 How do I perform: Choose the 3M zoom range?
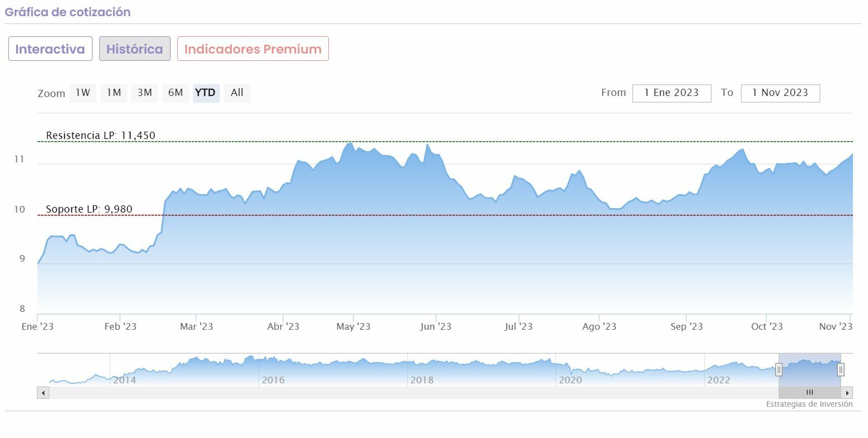pos(144,93)
